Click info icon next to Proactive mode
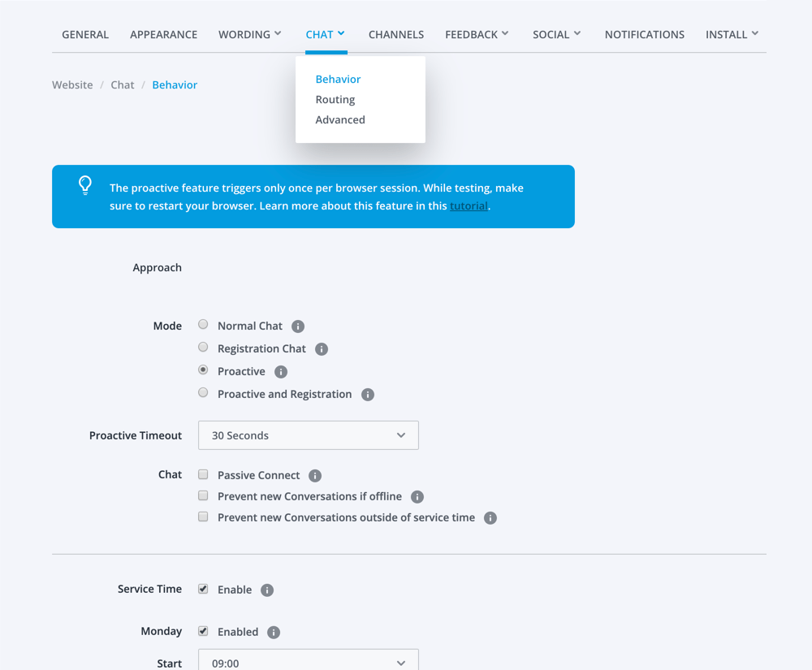 [x=281, y=372]
